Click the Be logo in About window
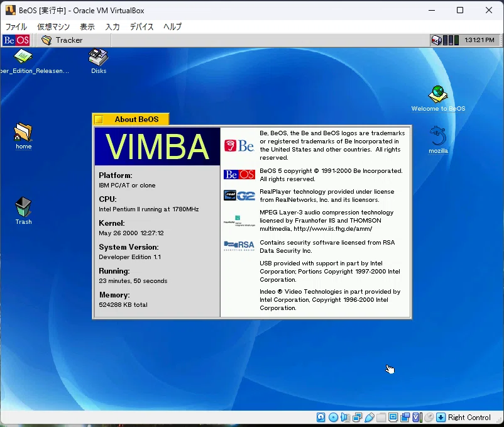 click(239, 146)
